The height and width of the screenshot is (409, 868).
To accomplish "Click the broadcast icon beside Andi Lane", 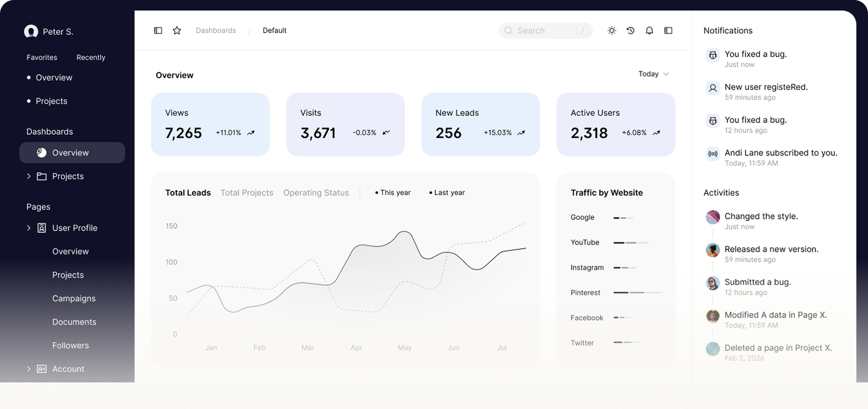I will click(x=713, y=154).
